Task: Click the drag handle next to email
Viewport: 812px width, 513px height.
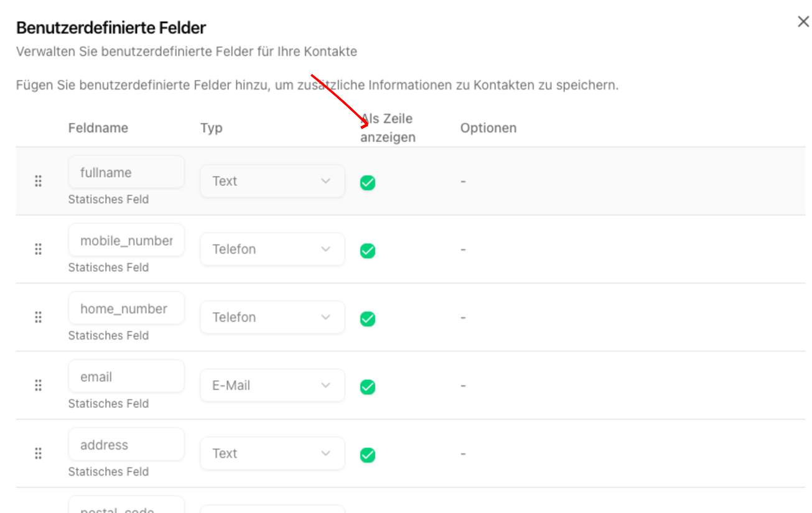Action: point(38,385)
